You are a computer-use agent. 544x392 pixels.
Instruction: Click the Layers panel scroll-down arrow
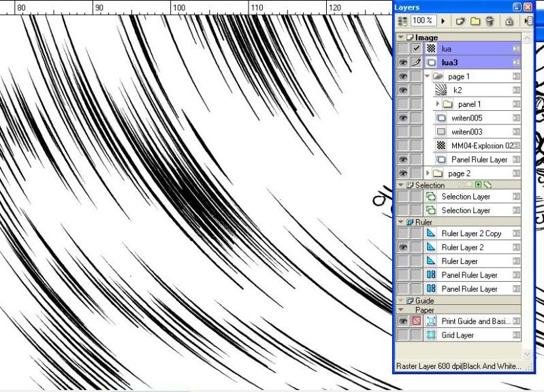click(x=527, y=354)
